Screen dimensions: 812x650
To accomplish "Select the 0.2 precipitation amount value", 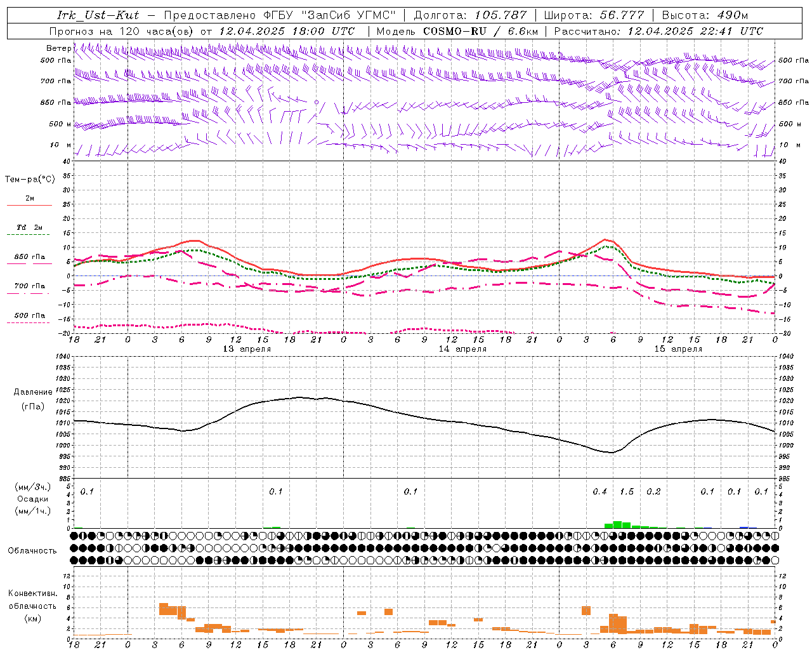I will click(x=653, y=492).
